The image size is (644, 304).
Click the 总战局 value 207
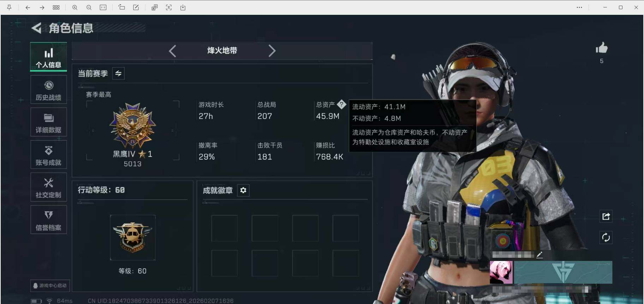click(x=265, y=116)
